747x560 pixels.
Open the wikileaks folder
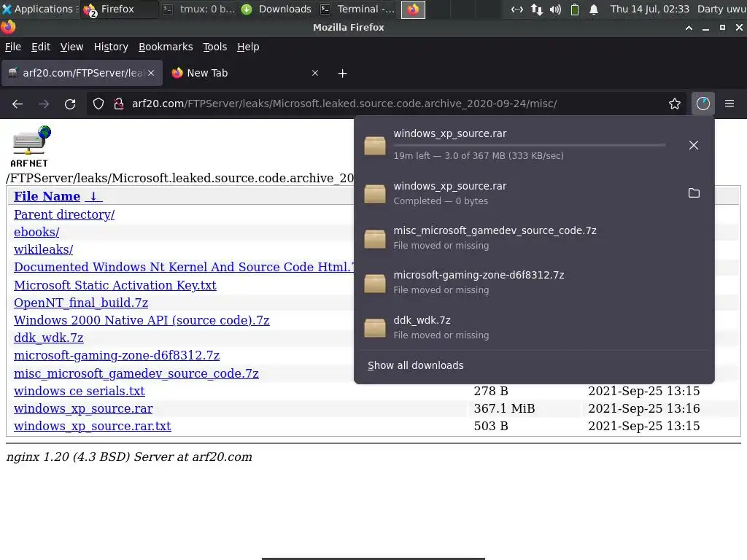click(x=43, y=249)
